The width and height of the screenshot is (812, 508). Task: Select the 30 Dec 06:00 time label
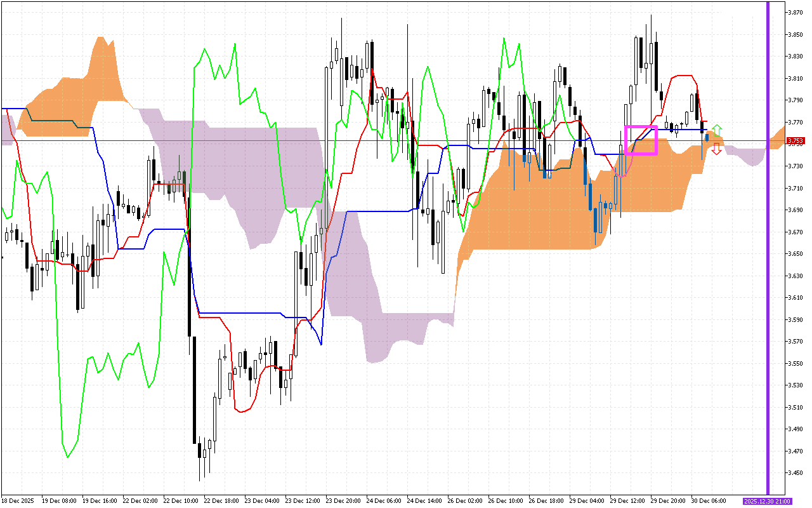tap(709, 501)
